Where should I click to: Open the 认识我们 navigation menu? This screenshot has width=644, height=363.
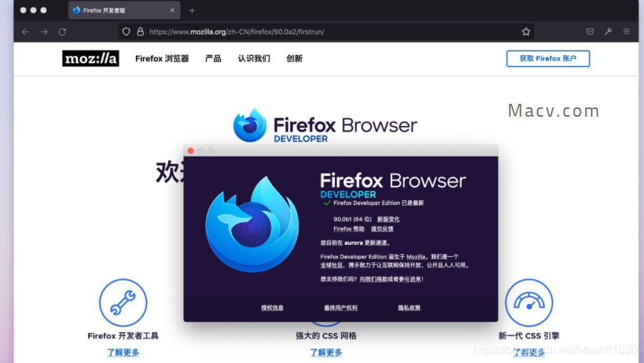point(254,59)
